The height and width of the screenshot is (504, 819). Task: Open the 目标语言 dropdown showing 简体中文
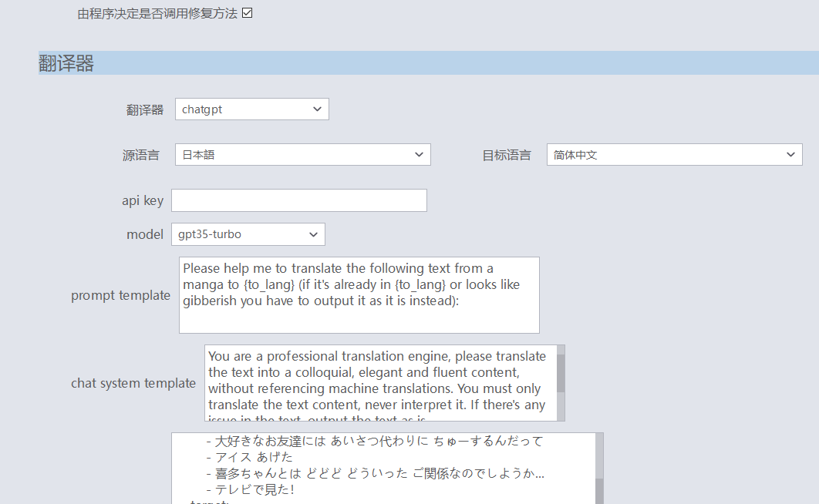674,154
